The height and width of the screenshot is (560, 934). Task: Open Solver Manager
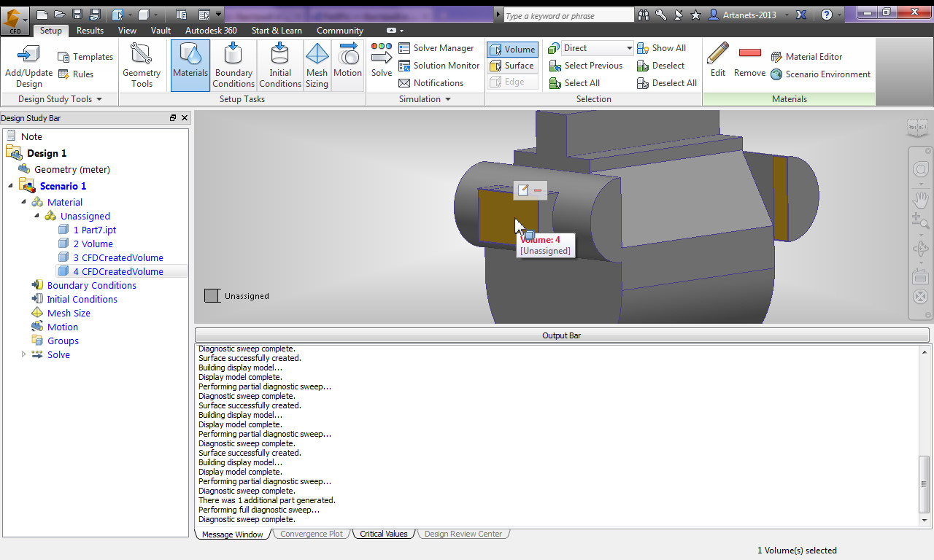click(436, 48)
